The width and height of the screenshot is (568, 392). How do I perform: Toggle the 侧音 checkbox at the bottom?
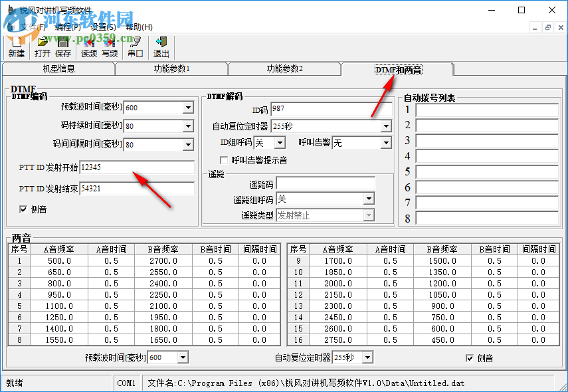[470, 357]
